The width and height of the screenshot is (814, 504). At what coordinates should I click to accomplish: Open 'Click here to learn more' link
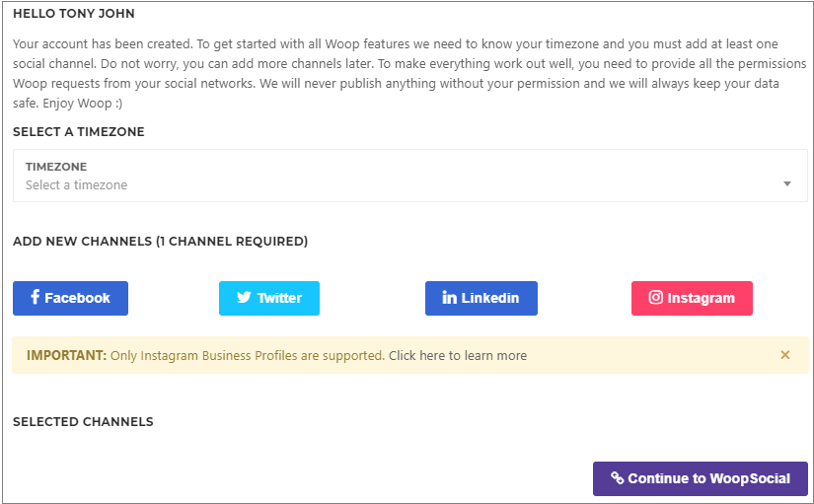(x=458, y=355)
